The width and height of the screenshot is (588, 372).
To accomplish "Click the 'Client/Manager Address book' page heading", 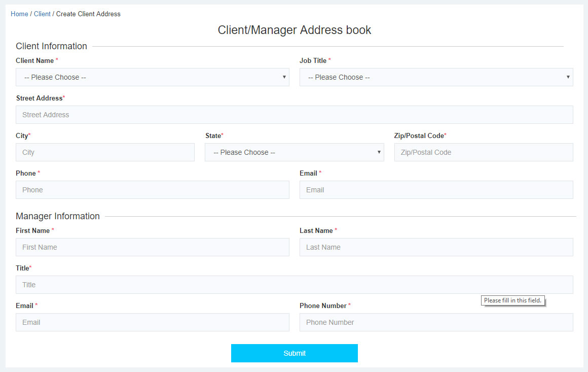I will pyautogui.click(x=294, y=30).
